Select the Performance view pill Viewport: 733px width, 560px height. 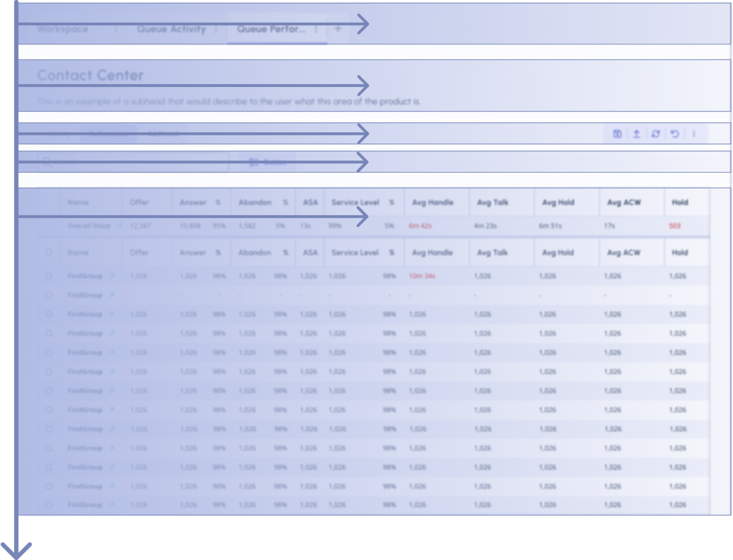tap(109, 134)
